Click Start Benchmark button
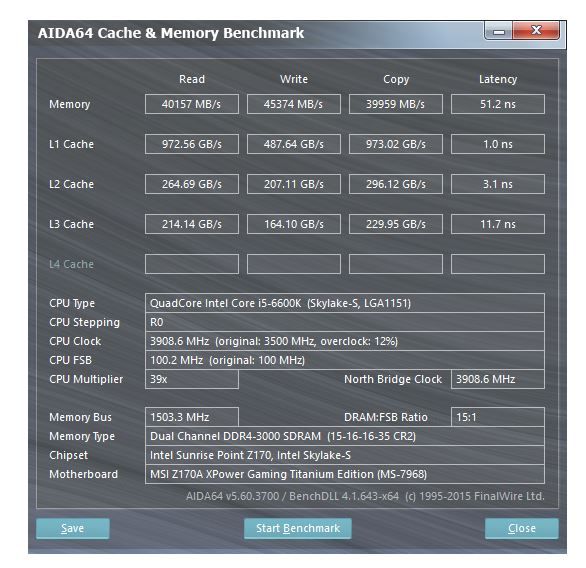Image resolution: width=586 pixels, height=568 pixels. (297, 528)
